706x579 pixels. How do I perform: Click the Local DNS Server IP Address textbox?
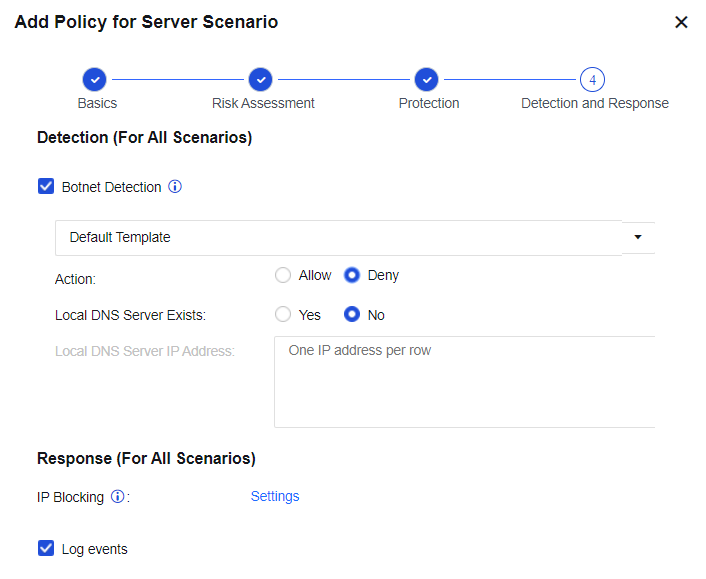464,382
